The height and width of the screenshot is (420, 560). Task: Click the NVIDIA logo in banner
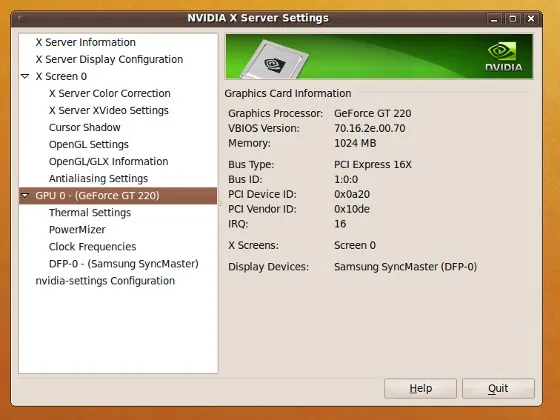[x=504, y=56]
